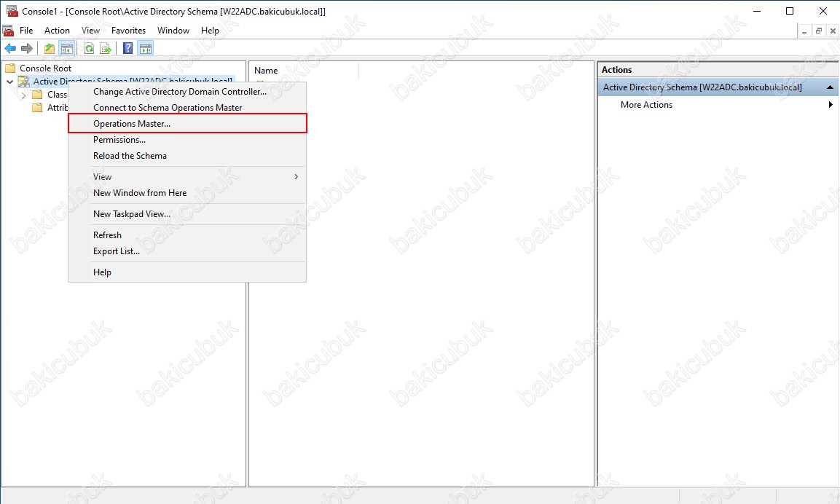Expand the View submenu in context menu
Screen dimensions: 840x504
tap(187, 177)
